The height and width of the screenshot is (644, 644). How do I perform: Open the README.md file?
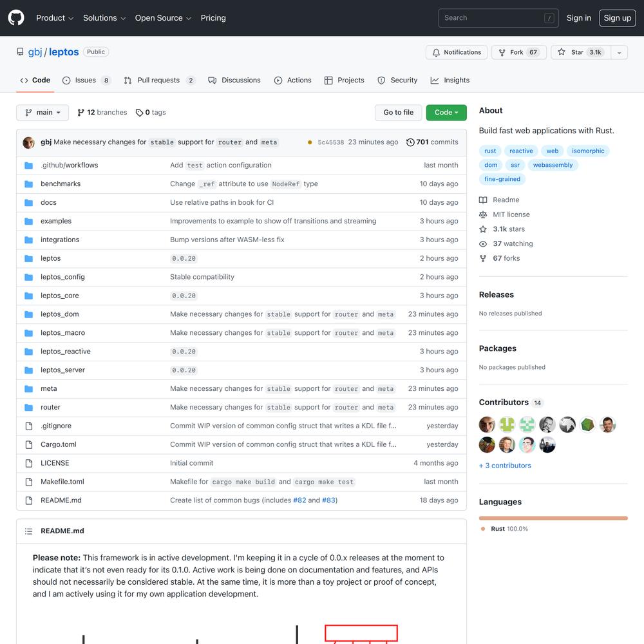point(61,500)
